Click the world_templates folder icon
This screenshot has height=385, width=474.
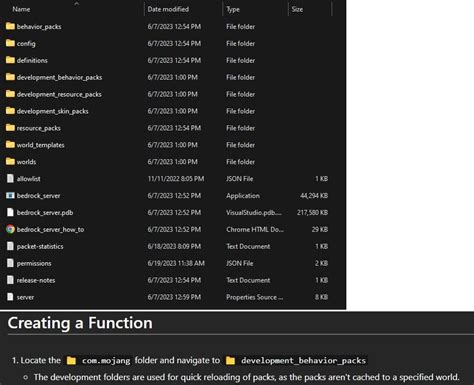coord(10,145)
